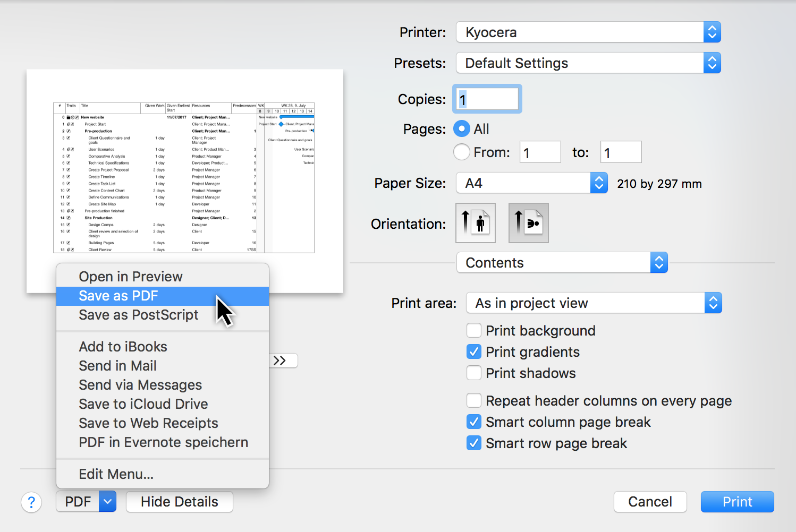Choose Save to iCloud Drive option
Screen dimensions: 796x532
pyautogui.click(x=143, y=404)
